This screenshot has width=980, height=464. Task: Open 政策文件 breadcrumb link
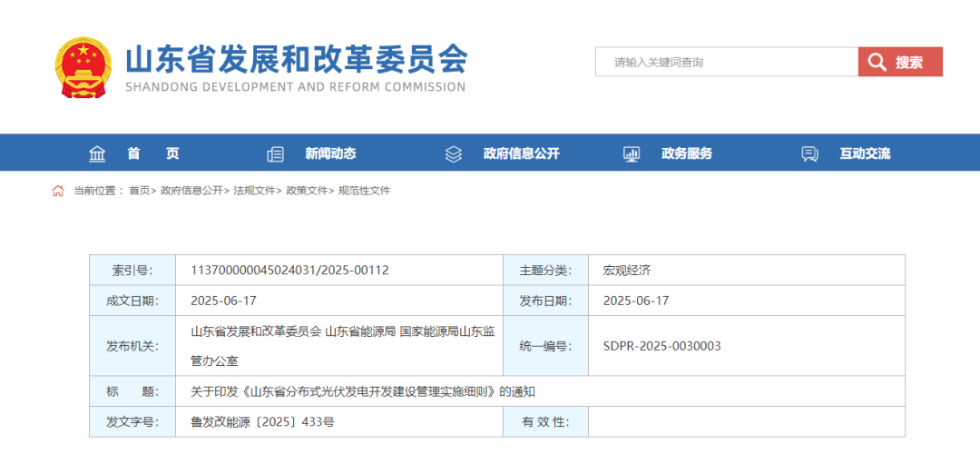[x=307, y=191]
